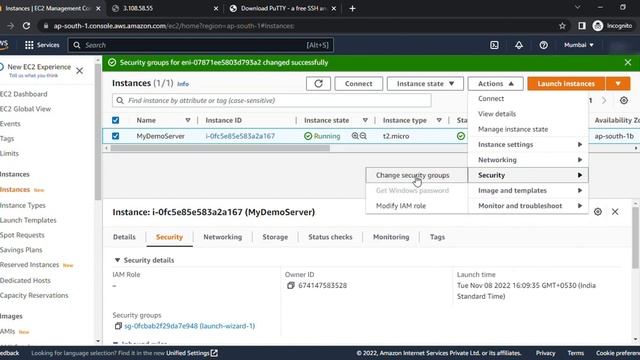640x360 pixels.
Task: Click the Connect button in toolbar
Action: pos(358,84)
